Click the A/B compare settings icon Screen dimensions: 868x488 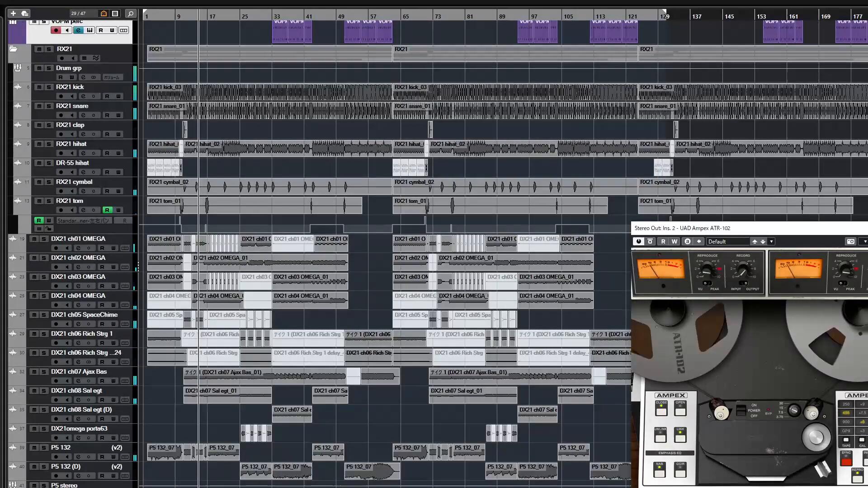pyautogui.click(x=688, y=241)
